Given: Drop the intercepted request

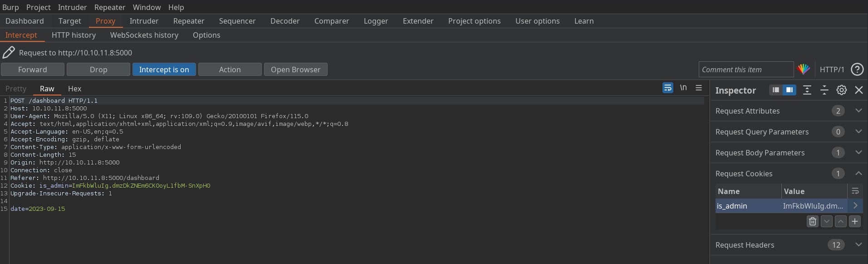Looking at the screenshot, I should pos(98,70).
